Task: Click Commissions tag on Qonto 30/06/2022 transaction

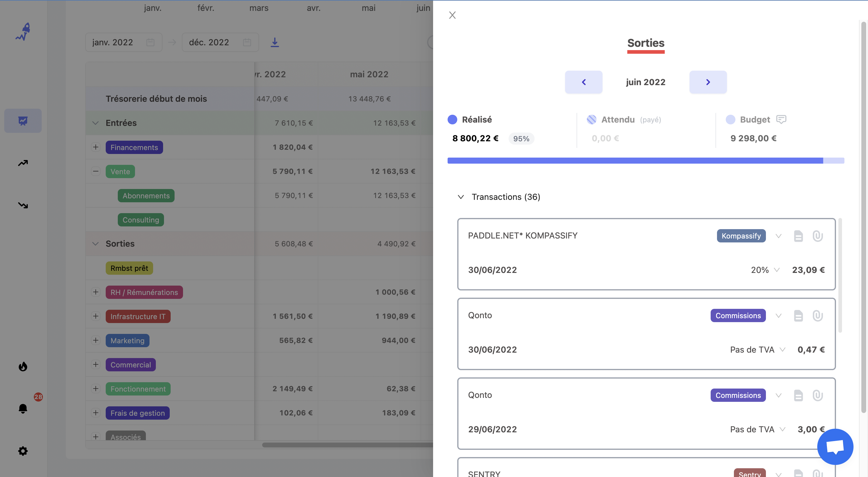Action: click(x=738, y=316)
